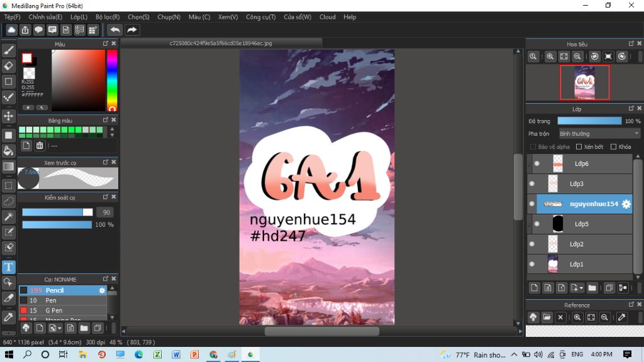Click the cloud icon in top toolbar
Screen dimensions: 644x362
pos(11,30)
